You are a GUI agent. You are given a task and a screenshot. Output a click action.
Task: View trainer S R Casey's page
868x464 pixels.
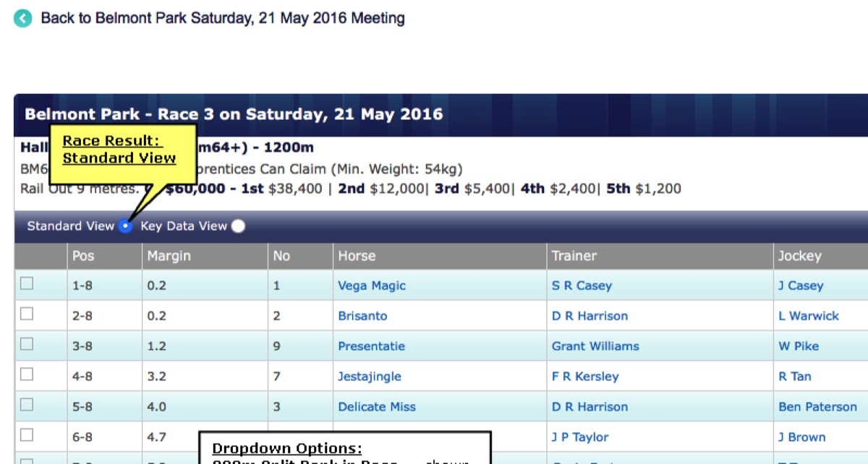[x=582, y=285]
